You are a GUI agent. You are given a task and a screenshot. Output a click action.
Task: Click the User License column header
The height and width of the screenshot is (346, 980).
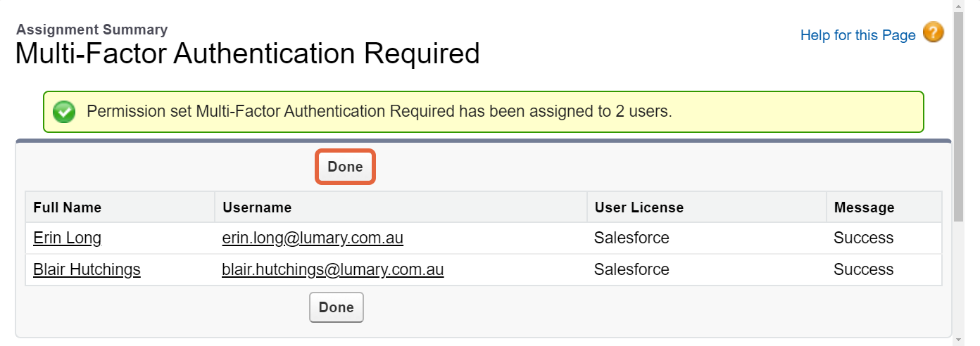tap(639, 207)
